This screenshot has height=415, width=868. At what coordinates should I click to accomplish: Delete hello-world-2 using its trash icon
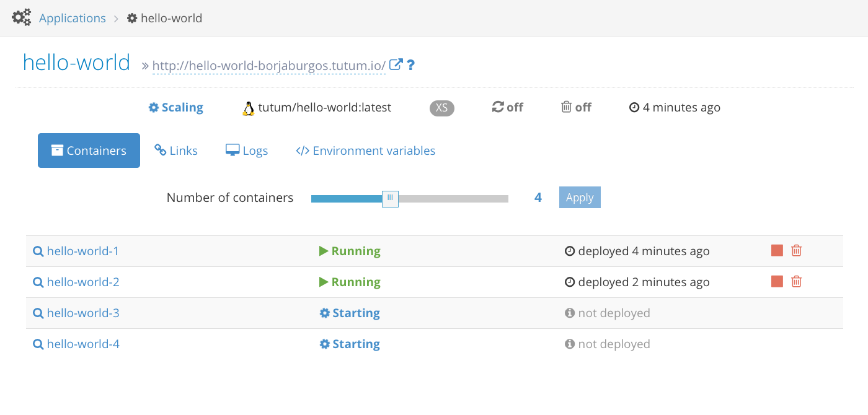(x=797, y=281)
